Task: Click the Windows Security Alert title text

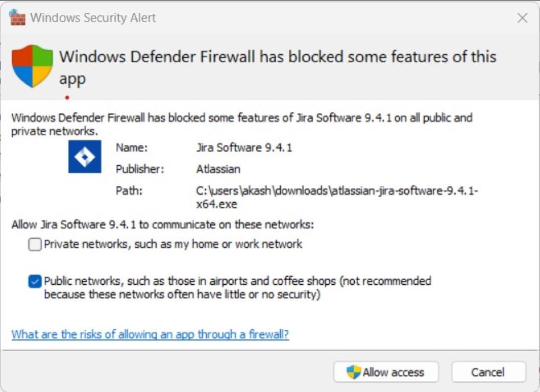Action: coord(93,18)
